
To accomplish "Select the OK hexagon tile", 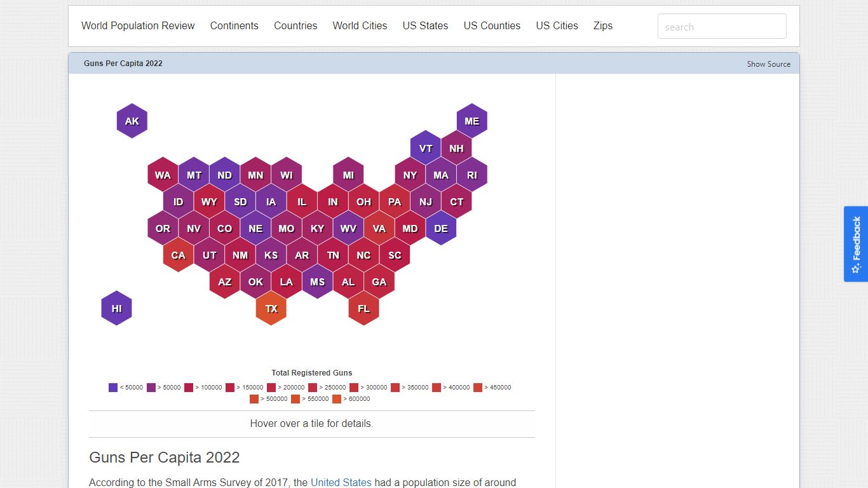I will (x=255, y=281).
